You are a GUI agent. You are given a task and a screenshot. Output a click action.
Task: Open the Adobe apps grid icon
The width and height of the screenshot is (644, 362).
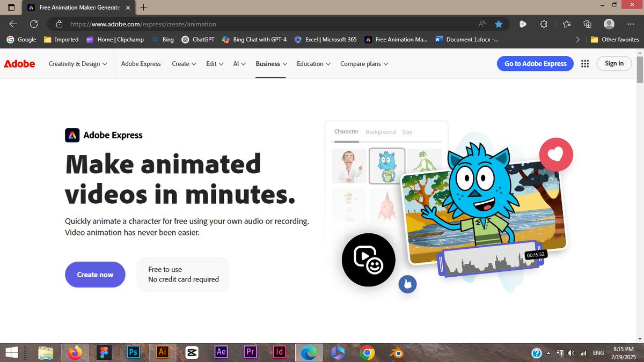585,63
